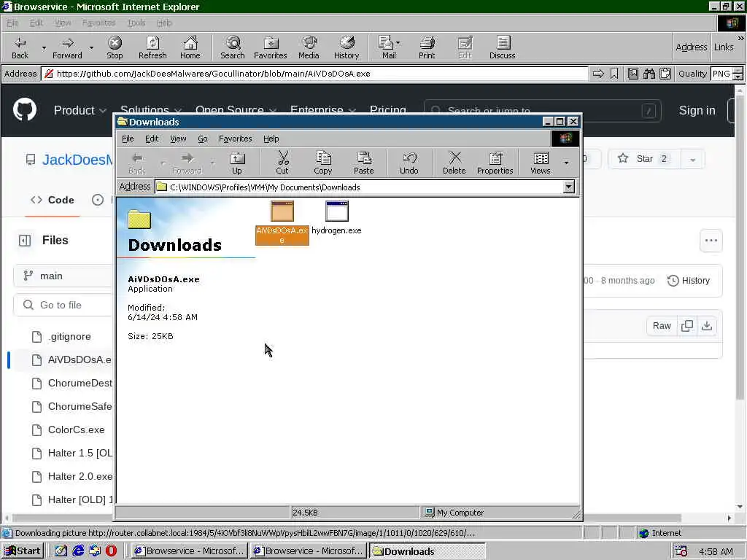747x560 pixels.
Task: Star the repository on GitHub
Action: coord(644,159)
